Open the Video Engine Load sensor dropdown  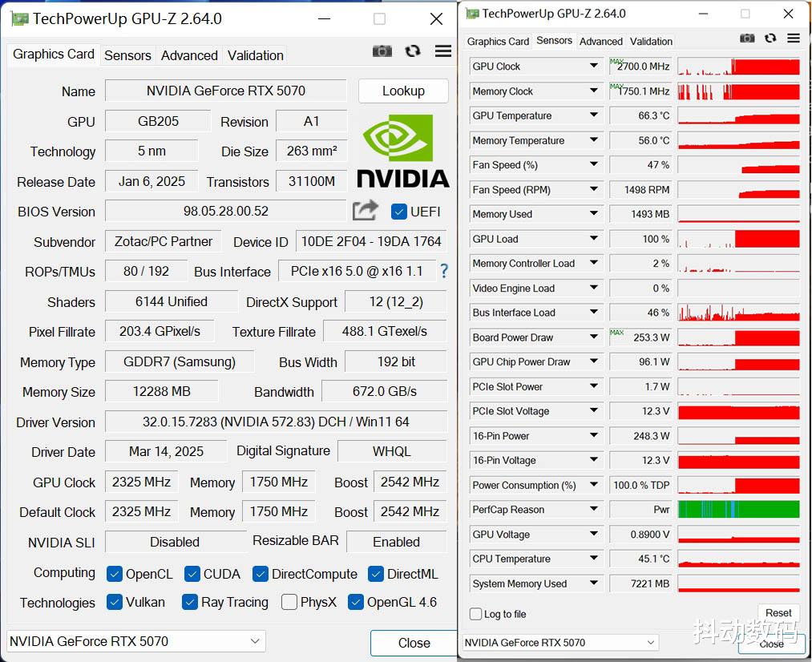point(593,287)
